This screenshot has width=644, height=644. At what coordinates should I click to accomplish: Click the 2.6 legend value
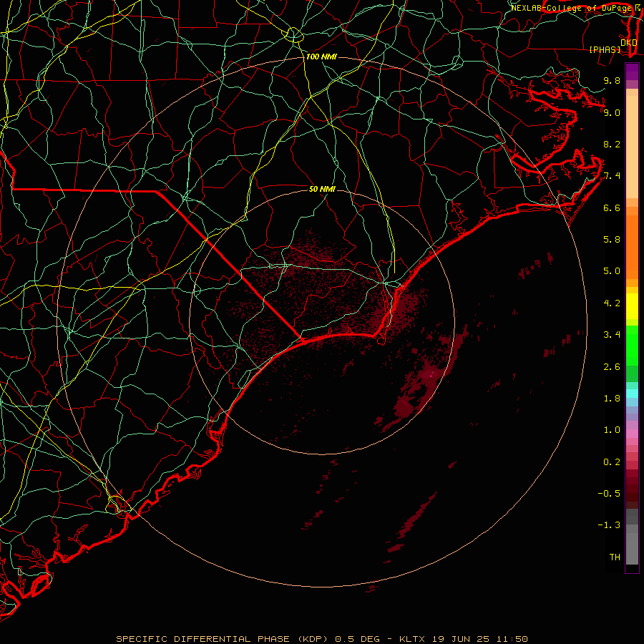(612, 367)
